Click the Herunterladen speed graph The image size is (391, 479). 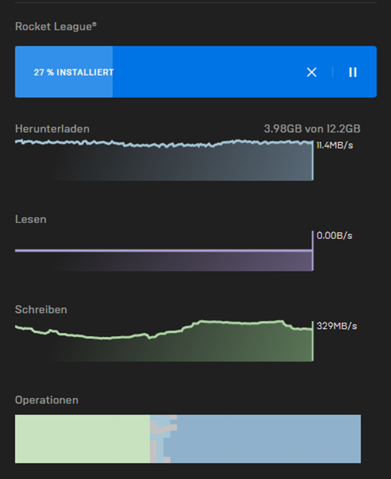click(164, 160)
